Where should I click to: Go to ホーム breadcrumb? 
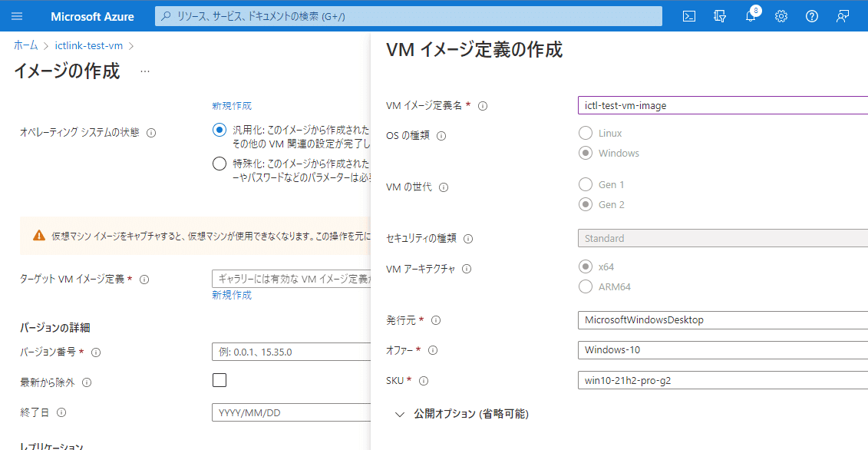pos(26,45)
